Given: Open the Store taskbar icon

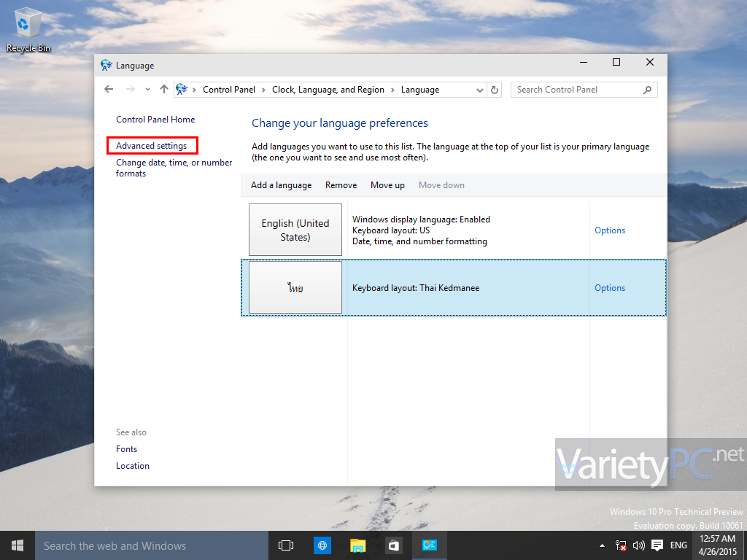Looking at the screenshot, I should click(393, 545).
